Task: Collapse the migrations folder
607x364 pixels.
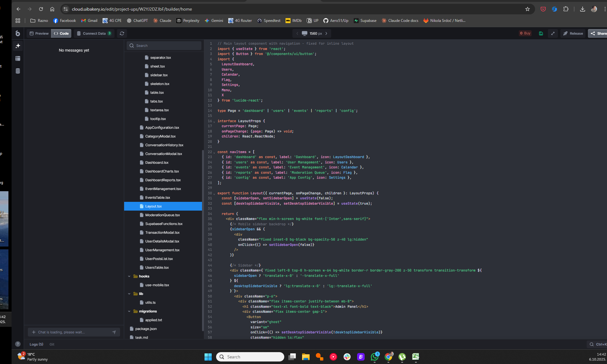Action: tap(129, 311)
